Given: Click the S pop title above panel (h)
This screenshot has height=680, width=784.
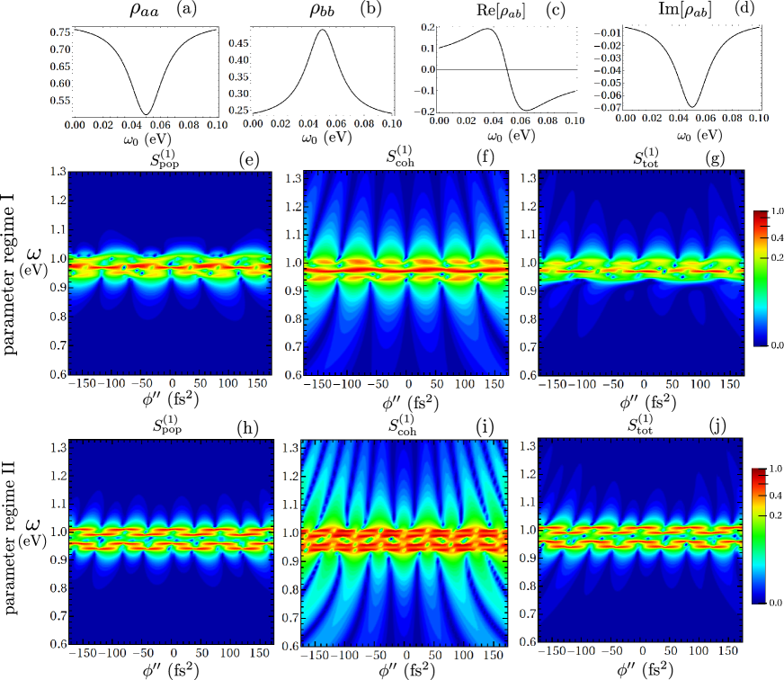Looking at the screenshot, I should [166, 425].
